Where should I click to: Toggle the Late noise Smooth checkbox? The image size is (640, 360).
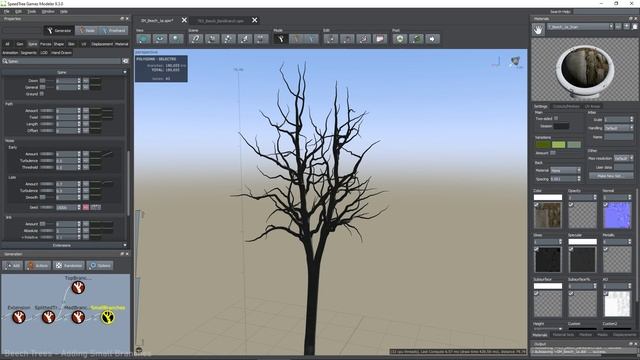[42, 197]
